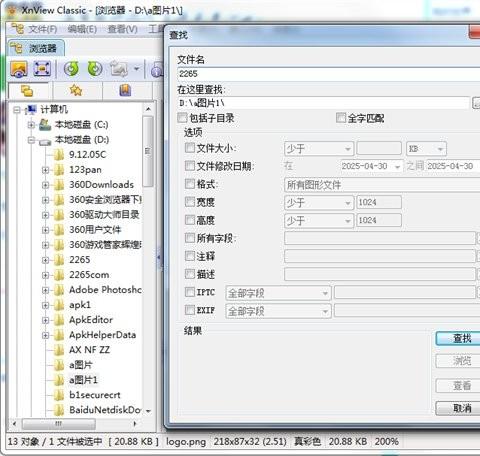Click the rotate right green icon

pyautogui.click(x=95, y=69)
